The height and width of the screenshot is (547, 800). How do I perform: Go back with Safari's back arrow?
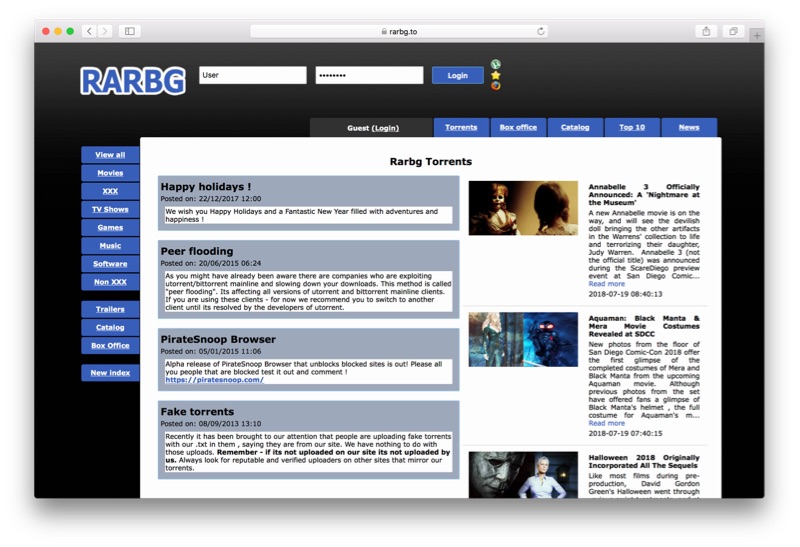click(x=89, y=32)
